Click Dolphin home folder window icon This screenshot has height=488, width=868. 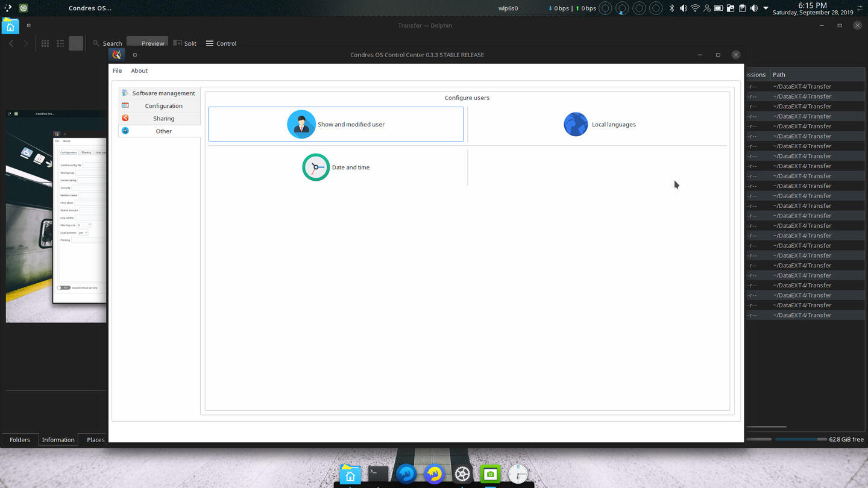coord(10,26)
